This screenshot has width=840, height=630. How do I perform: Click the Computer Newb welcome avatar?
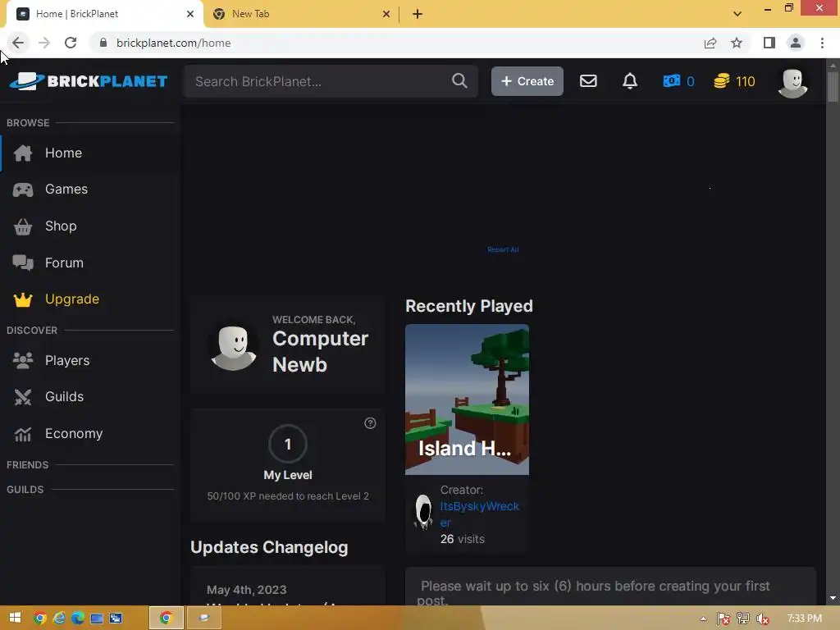pyautogui.click(x=233, y=347)
